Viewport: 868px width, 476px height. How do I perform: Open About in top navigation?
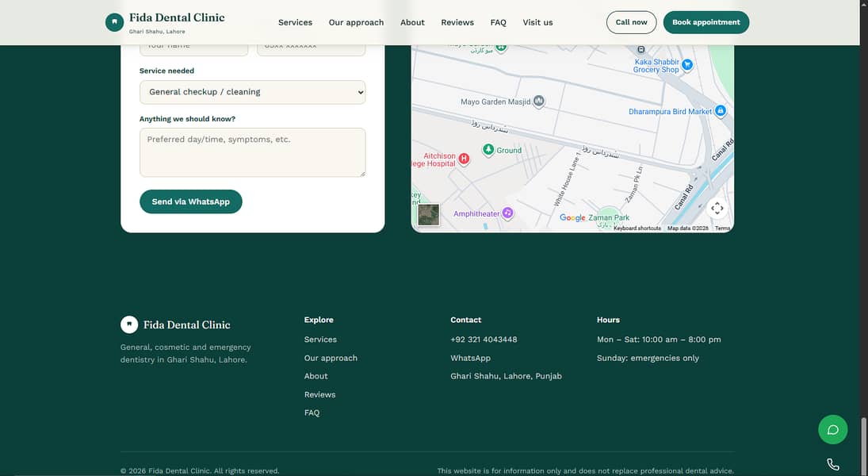pyautogui.click(x=412, y=23)
